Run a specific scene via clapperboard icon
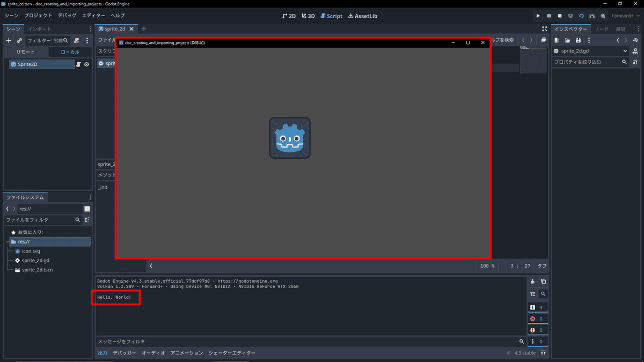 (x=592, y=16)
